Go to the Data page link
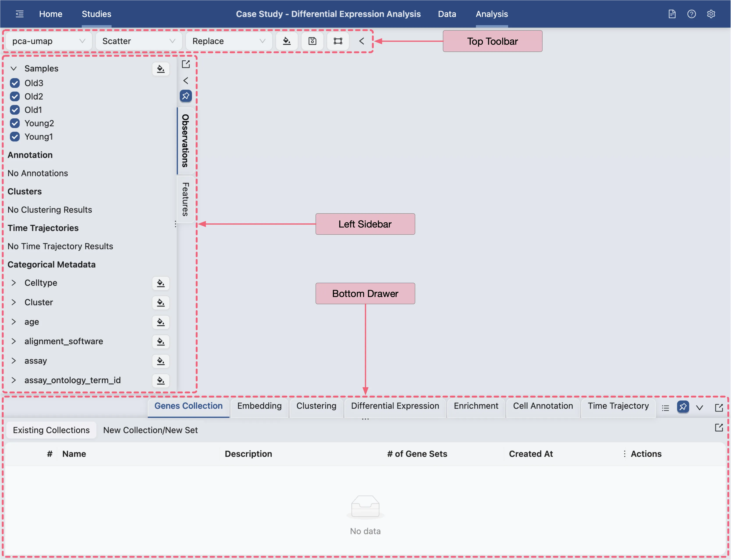 point(447,14)
